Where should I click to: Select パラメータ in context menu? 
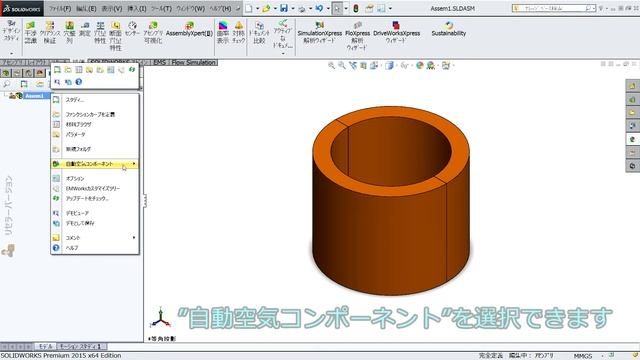pyautogui.click(x=95, y=134)
